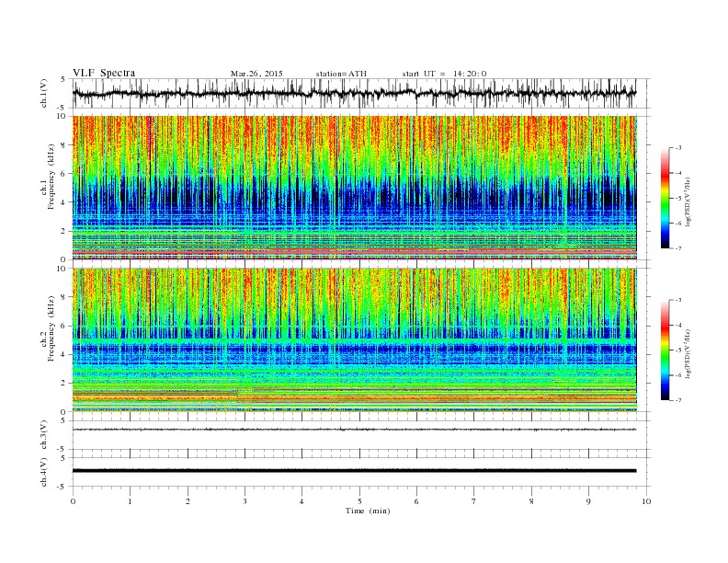This screenshot has height=563, width=728.
Task: Click the "ch.3(V)" axis label
Action: coord(44,435)
